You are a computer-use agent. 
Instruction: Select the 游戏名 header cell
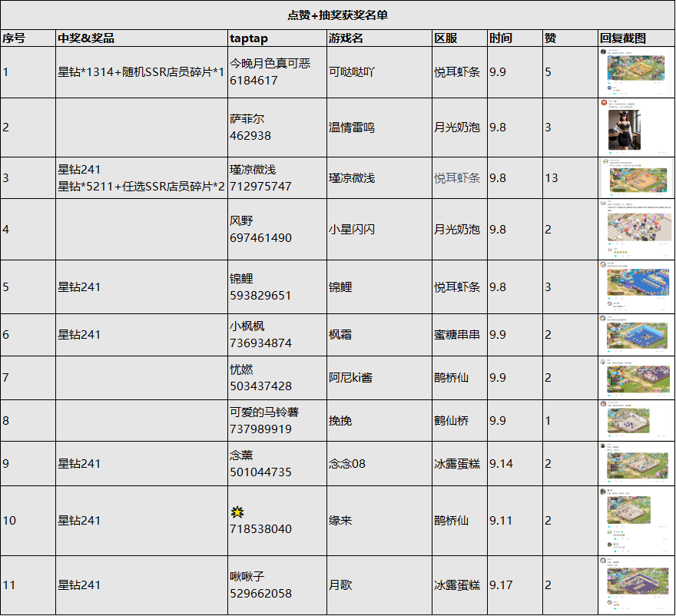tap(379, 38)
